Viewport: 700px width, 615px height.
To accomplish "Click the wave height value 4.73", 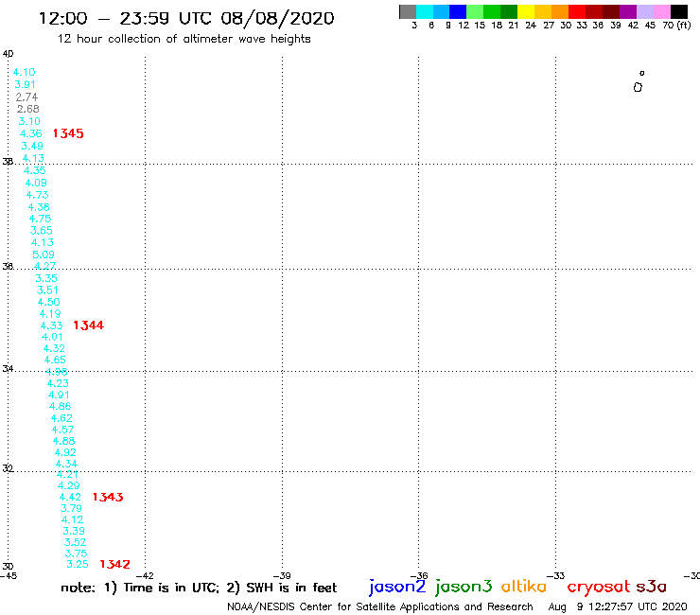I will point(38,195).
